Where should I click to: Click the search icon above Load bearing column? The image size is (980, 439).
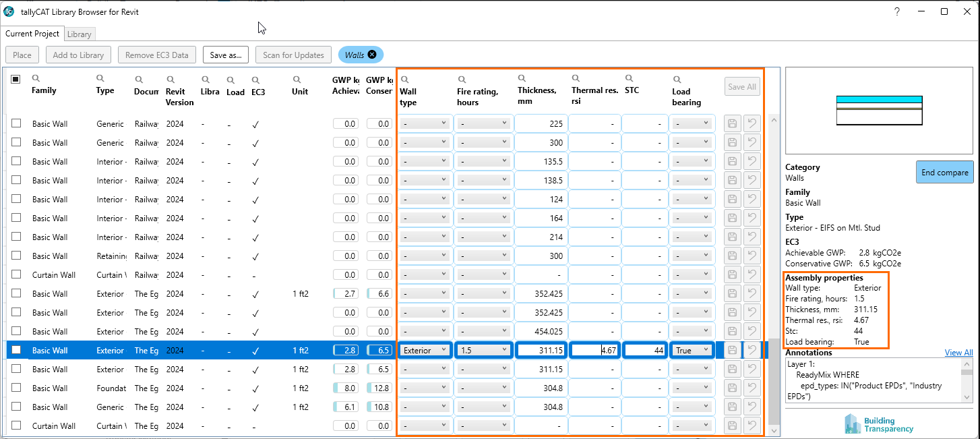pyautogui.click(x=677, y=80)
